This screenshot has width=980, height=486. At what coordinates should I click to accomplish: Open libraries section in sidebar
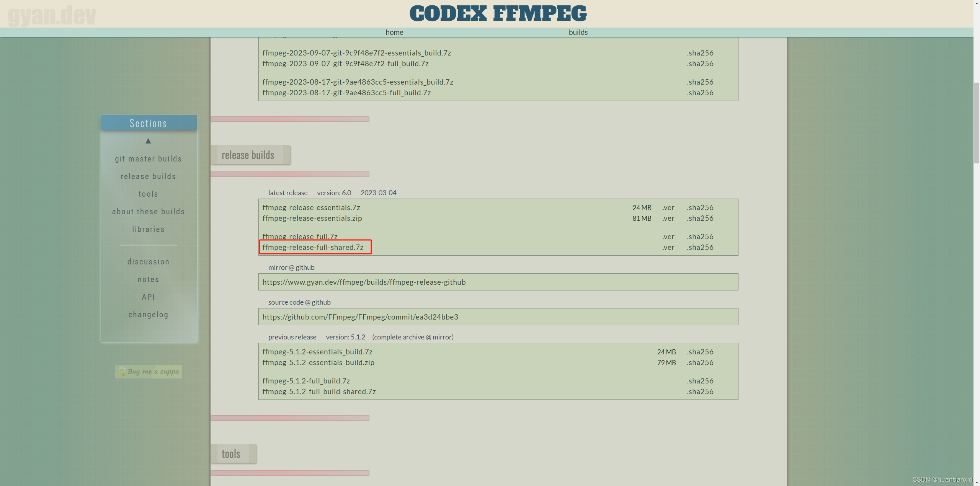point(148,229)
